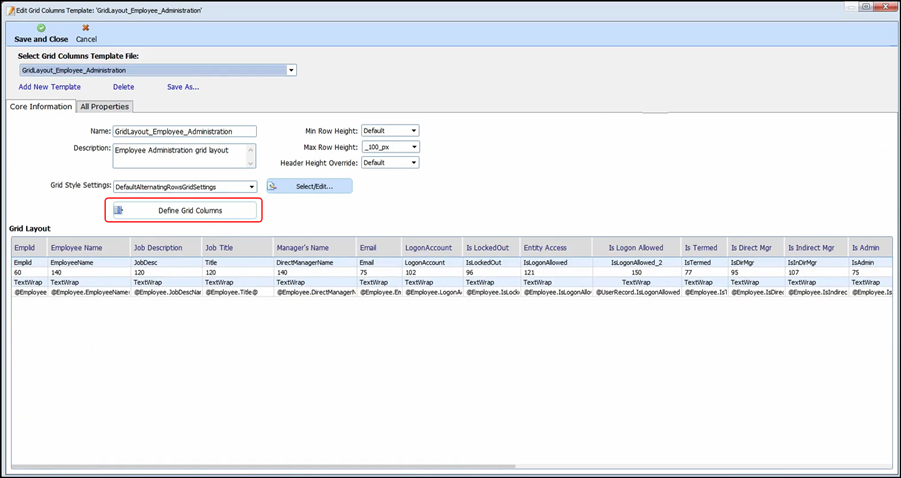Click the Define Grid Columns button
This screenshot has height=478, width=901.
(x=183, y=210)
